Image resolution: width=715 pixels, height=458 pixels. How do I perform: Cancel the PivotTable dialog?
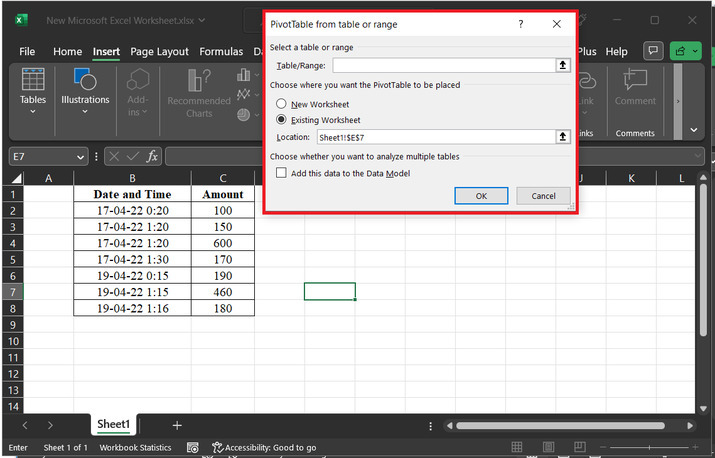tap(543, 196)
